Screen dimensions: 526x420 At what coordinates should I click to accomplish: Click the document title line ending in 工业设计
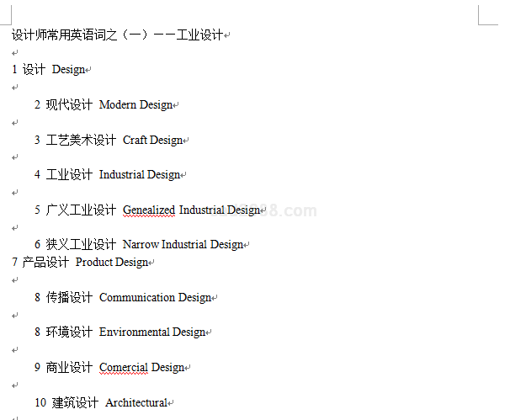[x=118, y=35]
